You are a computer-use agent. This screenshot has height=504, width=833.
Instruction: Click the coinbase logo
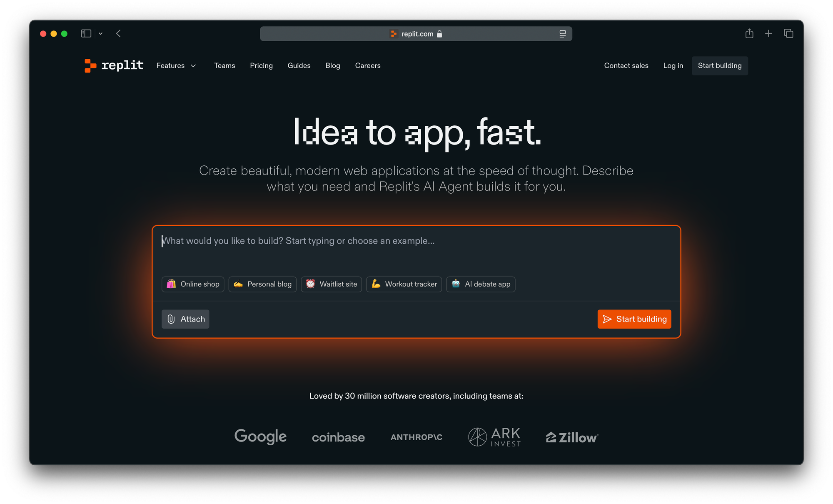click(x=338, y=437)
